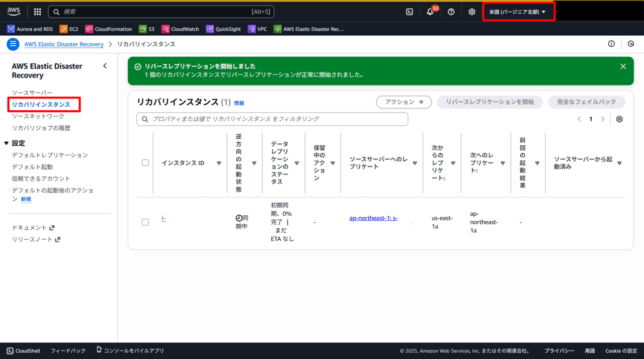The image size is (644, 359).
Task: Open リカバリジョブの履歴 in sidebar
Action: click(x=41, y=128)
